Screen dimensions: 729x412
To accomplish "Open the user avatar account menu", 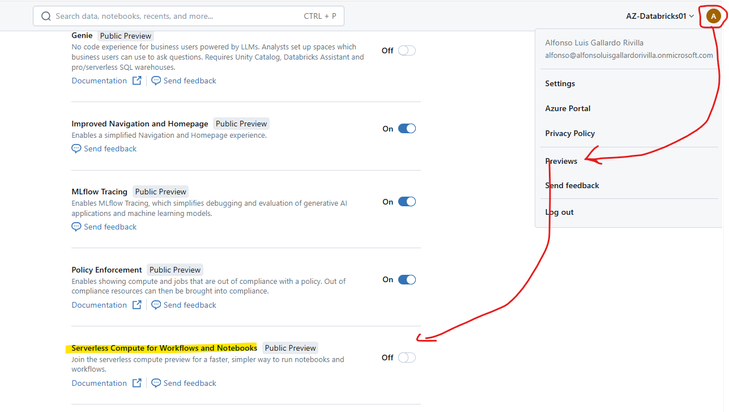I will click(x=712, y=16).
